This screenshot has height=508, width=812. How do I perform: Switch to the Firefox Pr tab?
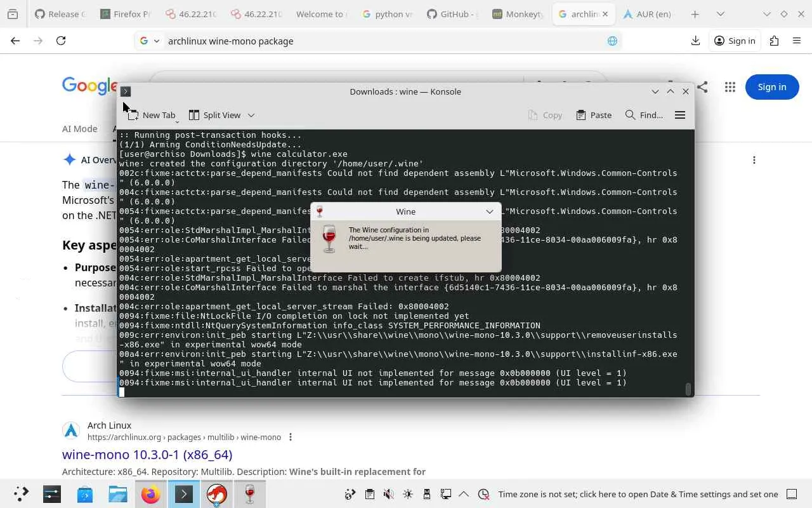coord(124,14)
